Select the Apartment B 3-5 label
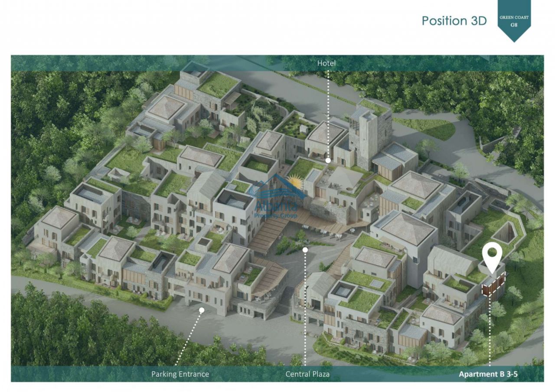 tap(488, 374)
